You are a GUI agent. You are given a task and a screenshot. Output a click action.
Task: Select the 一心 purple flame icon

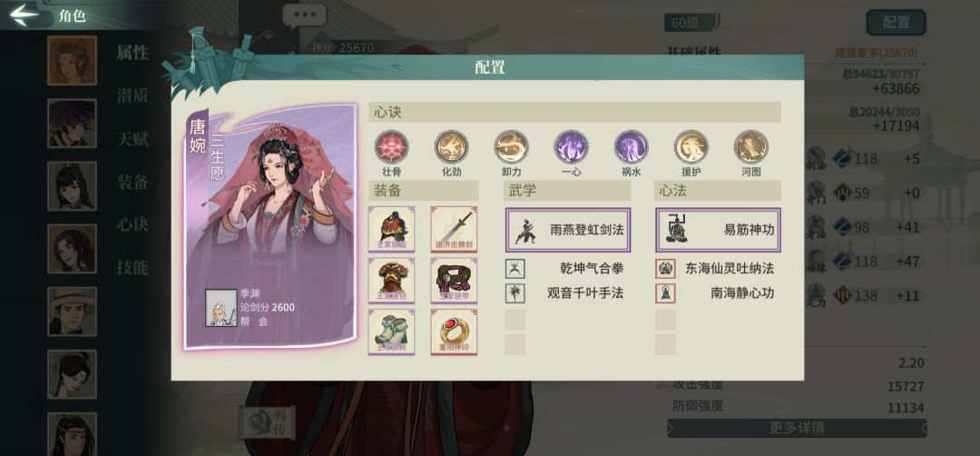pos(572,146)
